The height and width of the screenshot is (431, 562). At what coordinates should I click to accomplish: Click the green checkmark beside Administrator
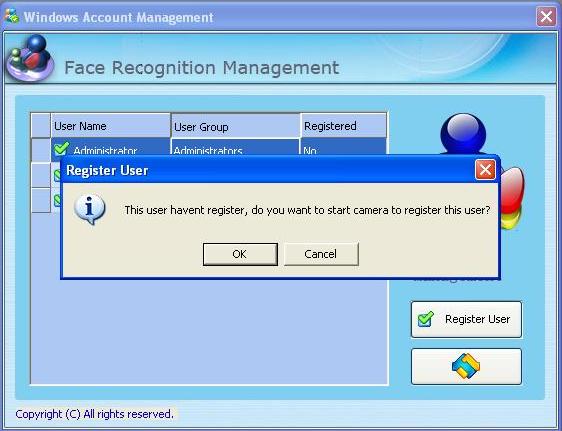click(62, 148)
